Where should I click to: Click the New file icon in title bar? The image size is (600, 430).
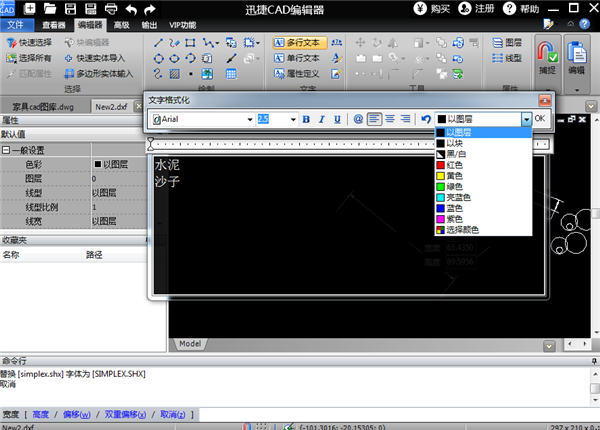click(29, 8)
